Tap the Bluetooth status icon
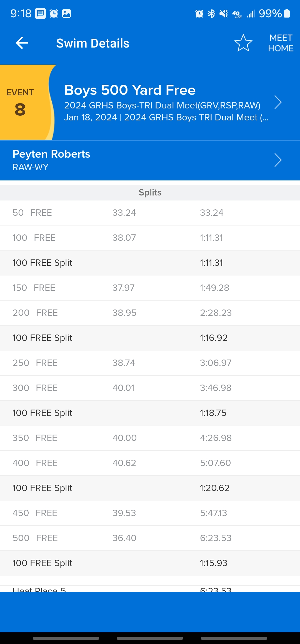Screen dimensions: 300x644 211,13
